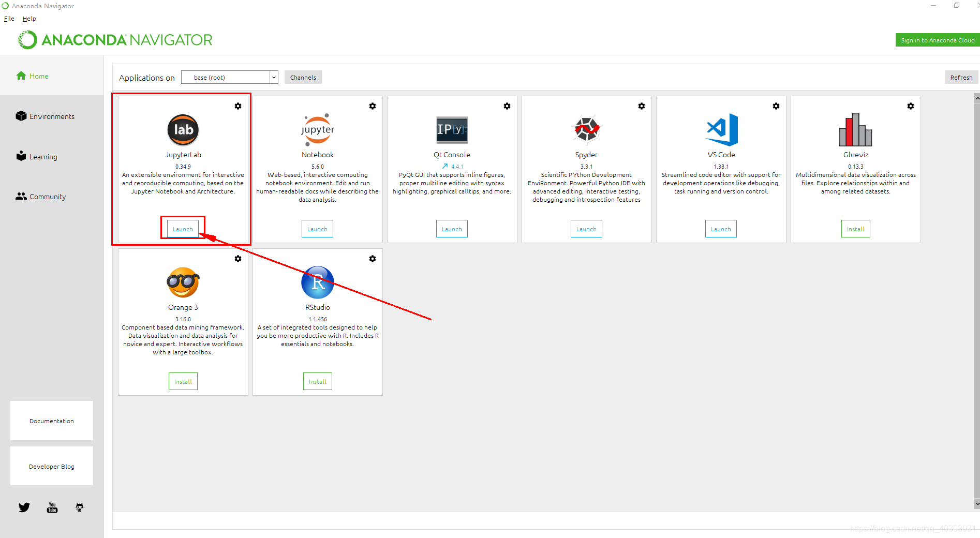The width and height of the screenshot is (980, 538).
Task: Open the Learning section
Action: click(x=37, y=156)
